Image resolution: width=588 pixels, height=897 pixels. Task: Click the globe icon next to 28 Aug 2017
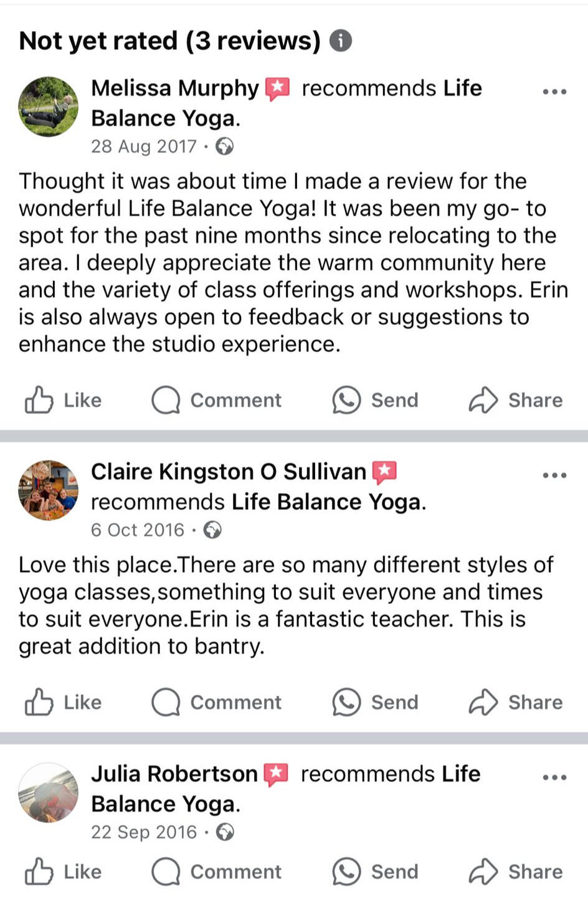[224, 146]
